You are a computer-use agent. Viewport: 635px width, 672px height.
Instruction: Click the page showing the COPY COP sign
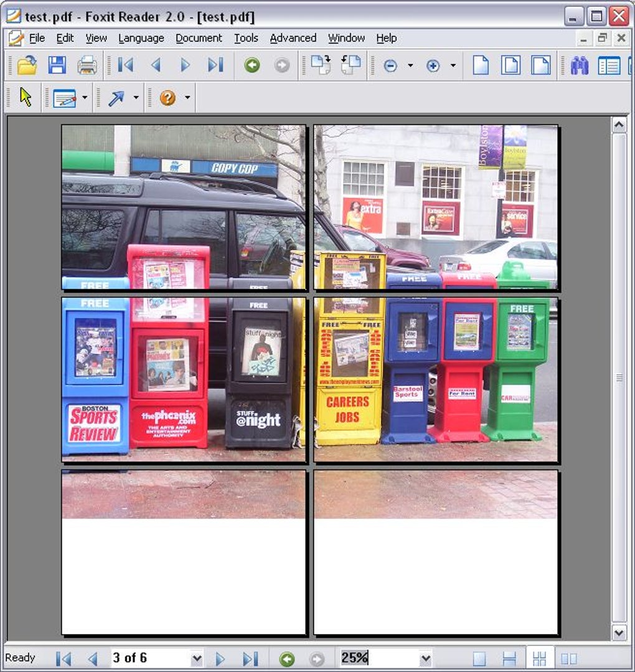(x=184, y=207)
